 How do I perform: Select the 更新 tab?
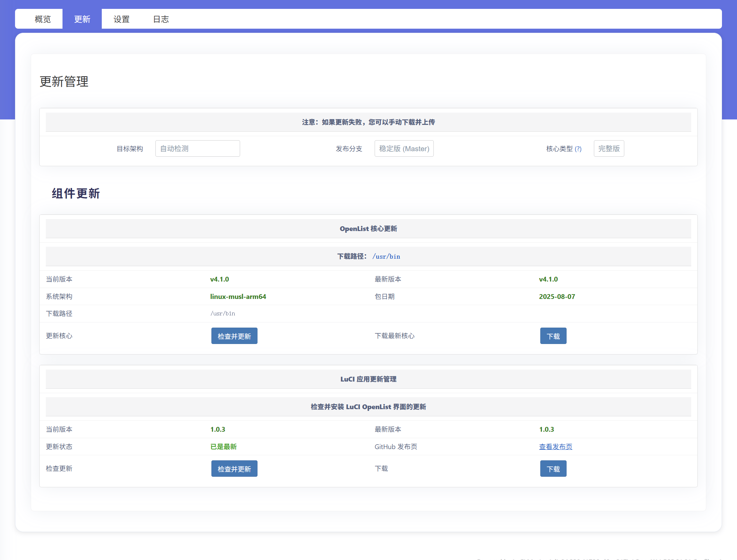click(x=82, y=19)
